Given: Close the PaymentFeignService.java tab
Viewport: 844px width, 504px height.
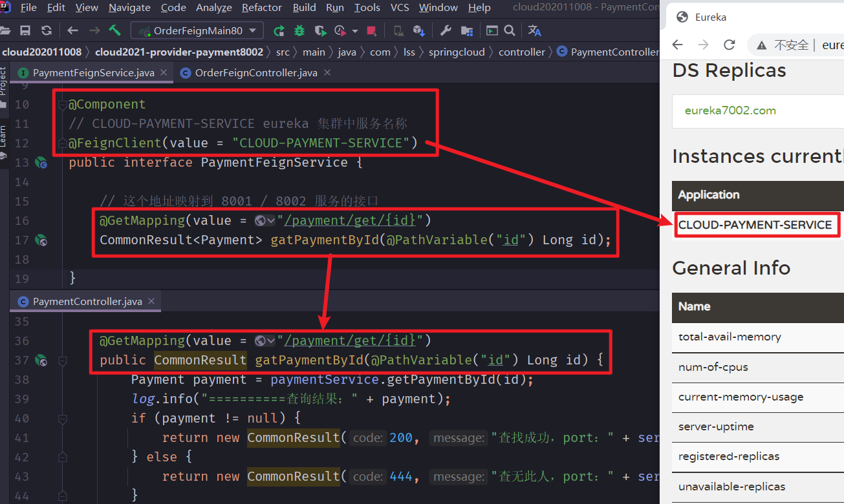Looking at the screenshot, I should click(163, 73).
